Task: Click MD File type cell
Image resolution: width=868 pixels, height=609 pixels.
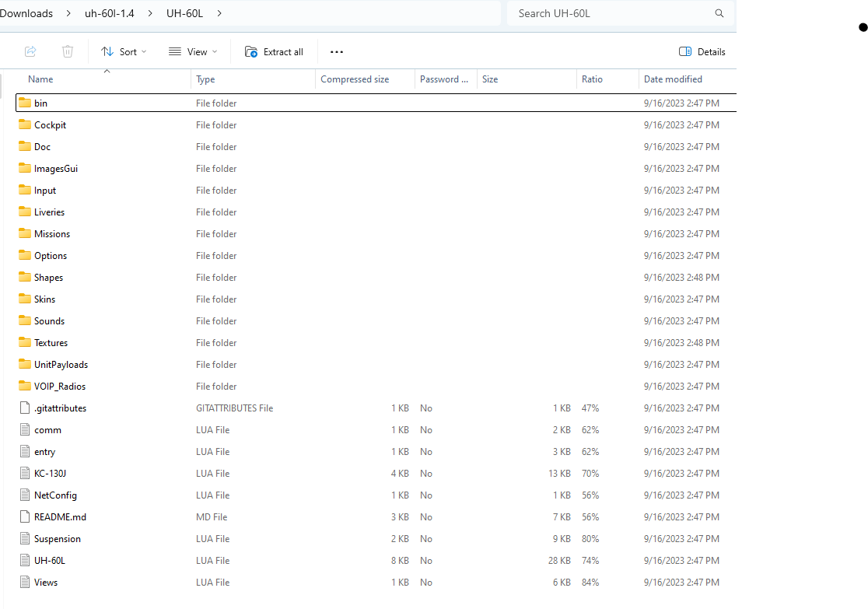Action: [x=212, y=517]
